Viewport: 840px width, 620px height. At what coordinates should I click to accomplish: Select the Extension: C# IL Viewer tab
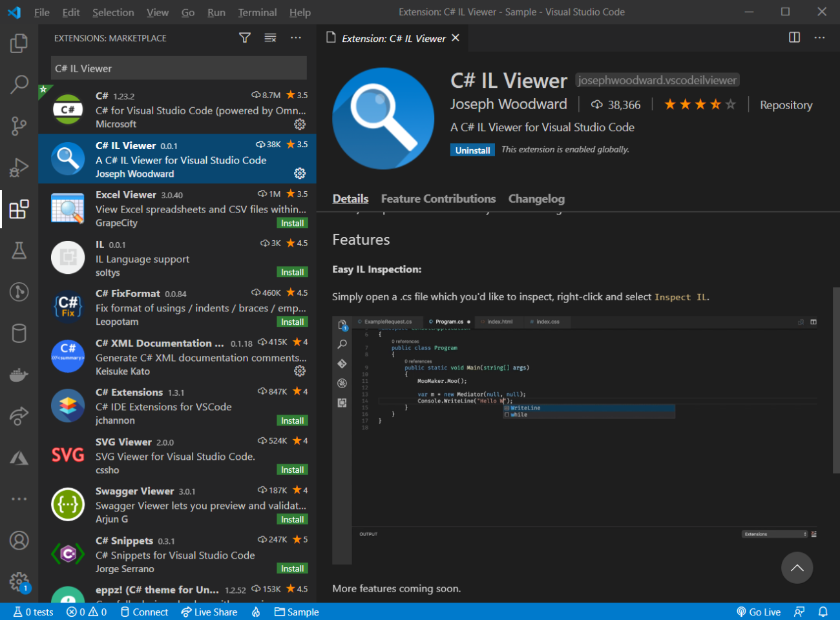(x=394, y=38)
